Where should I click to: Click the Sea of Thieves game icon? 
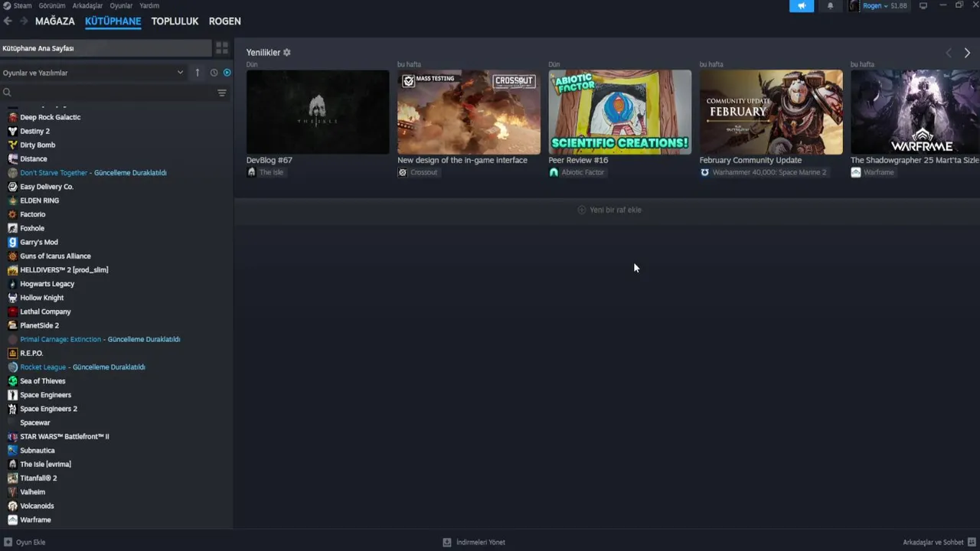pos(12,381)
